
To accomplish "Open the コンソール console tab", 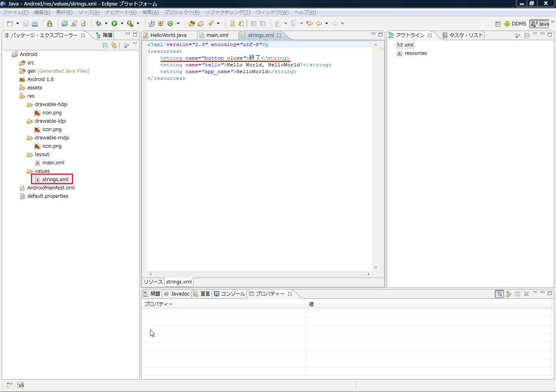I will click(229, 294).
